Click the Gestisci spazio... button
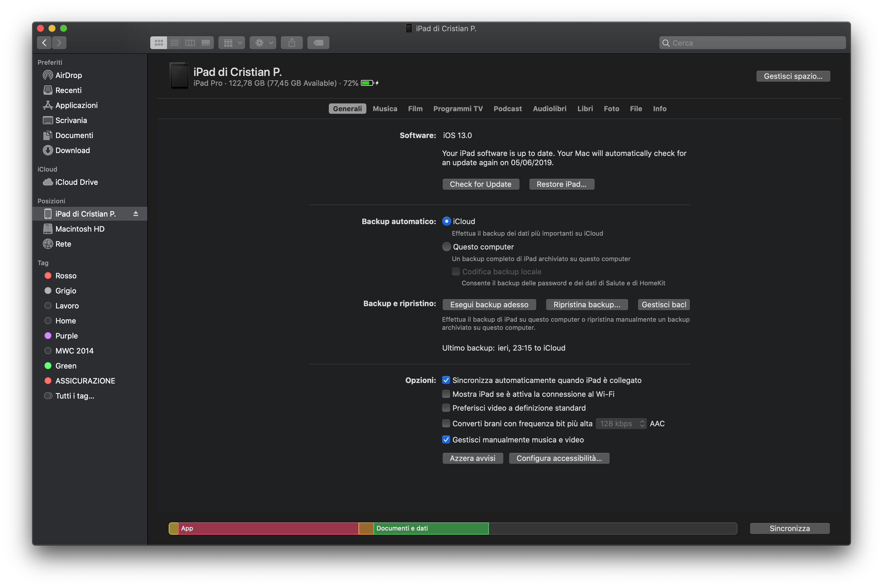 [793, 76]
